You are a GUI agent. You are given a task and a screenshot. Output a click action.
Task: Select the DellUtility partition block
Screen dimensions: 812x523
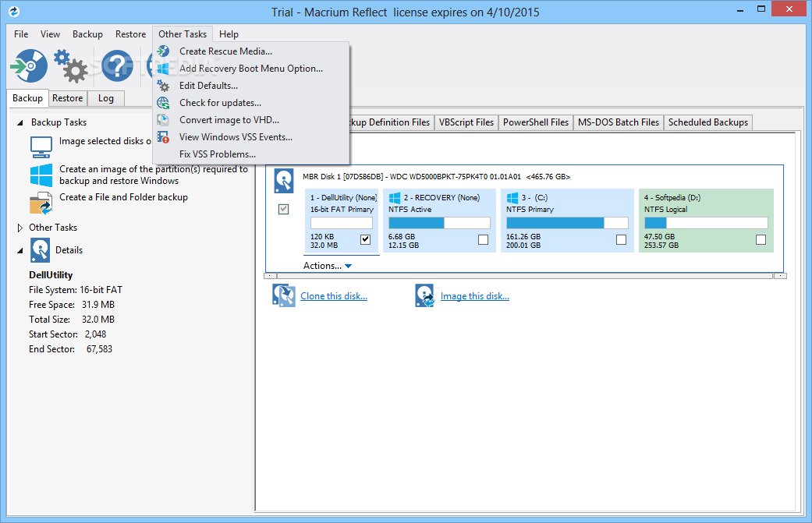click(x=342, y=221)
